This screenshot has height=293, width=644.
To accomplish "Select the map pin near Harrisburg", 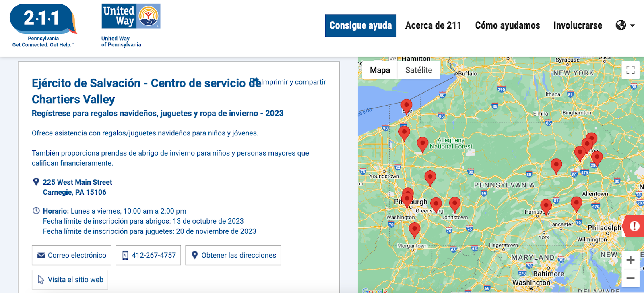I will 546,206.
